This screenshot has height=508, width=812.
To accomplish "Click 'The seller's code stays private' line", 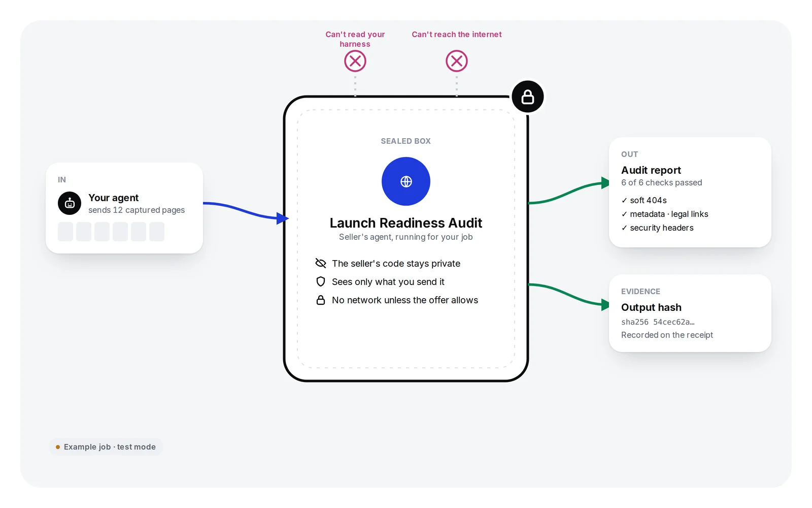I will 396,263.
